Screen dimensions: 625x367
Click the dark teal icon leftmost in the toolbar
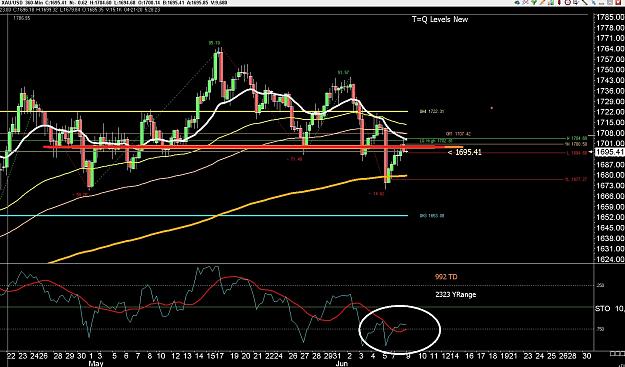(517, 2)
